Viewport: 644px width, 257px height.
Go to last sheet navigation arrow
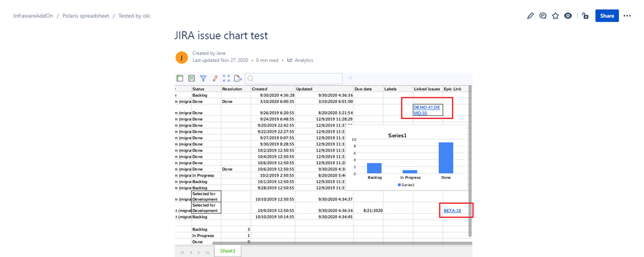[207, 252]
